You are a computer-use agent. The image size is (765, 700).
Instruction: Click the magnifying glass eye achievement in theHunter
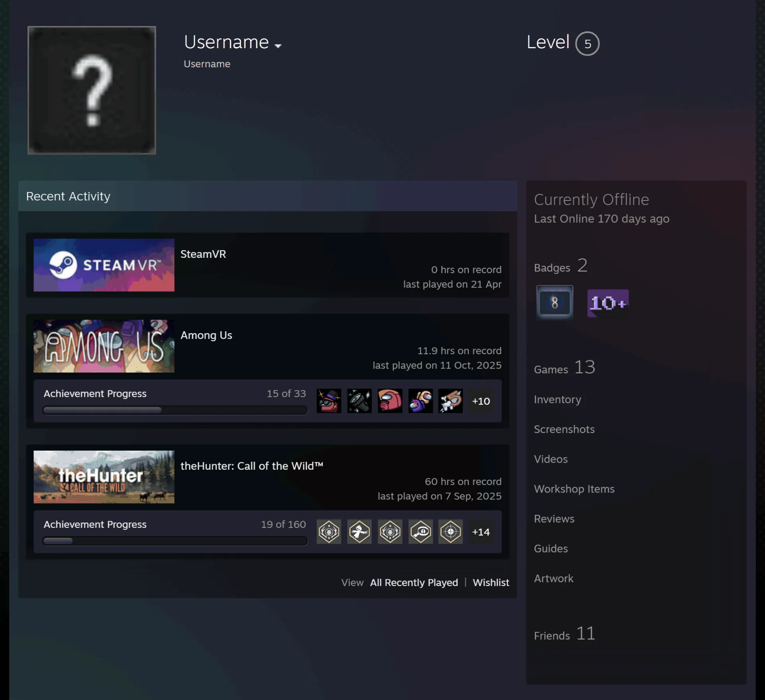point(420,531)
